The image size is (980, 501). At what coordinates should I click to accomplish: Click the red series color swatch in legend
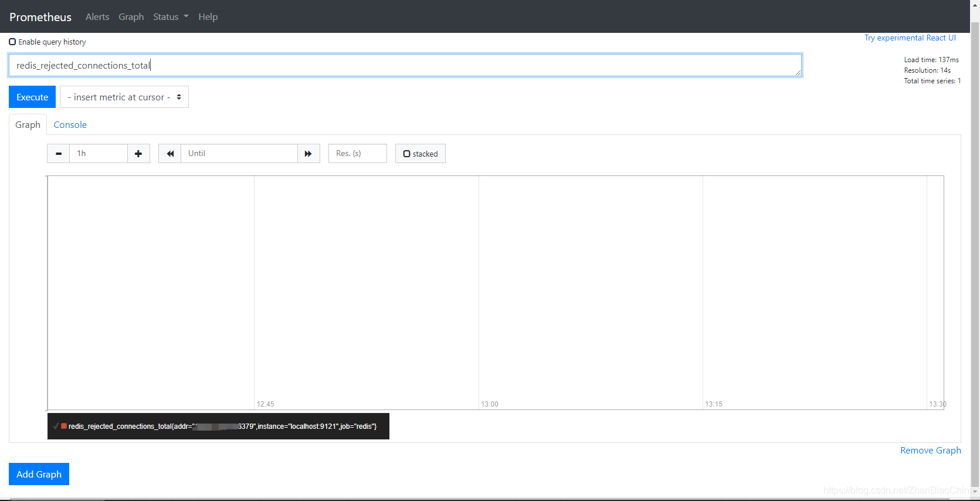[64, 426]
